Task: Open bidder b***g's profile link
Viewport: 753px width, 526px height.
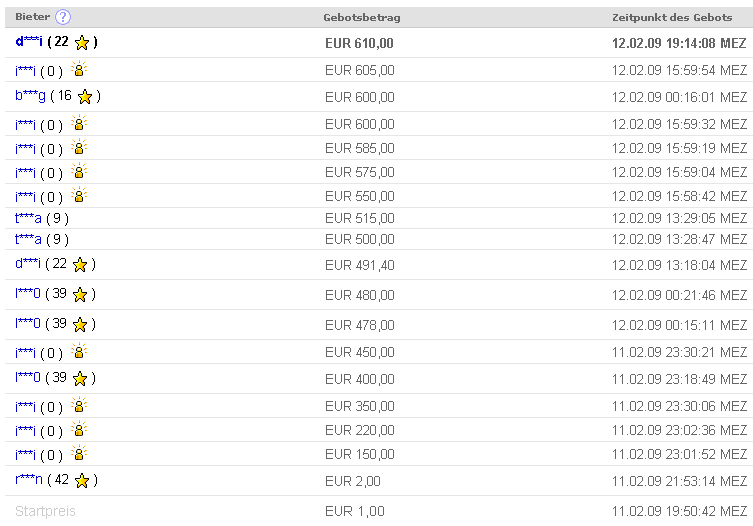Action: (30, 96)
